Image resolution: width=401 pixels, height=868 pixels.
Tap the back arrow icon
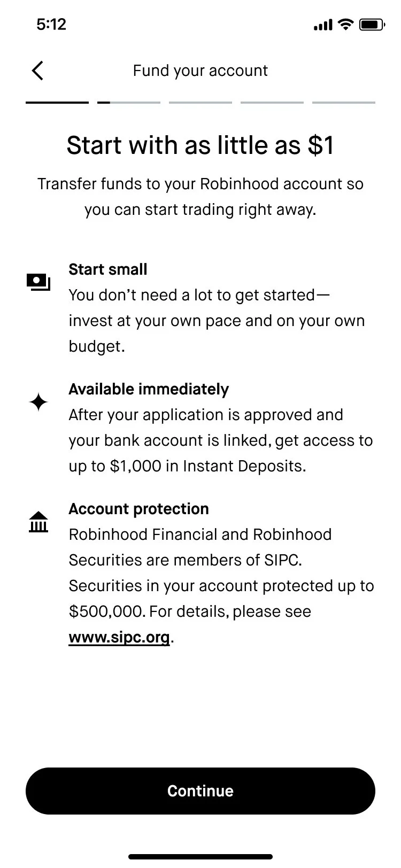pyautogui.click(x=37, y=71)
